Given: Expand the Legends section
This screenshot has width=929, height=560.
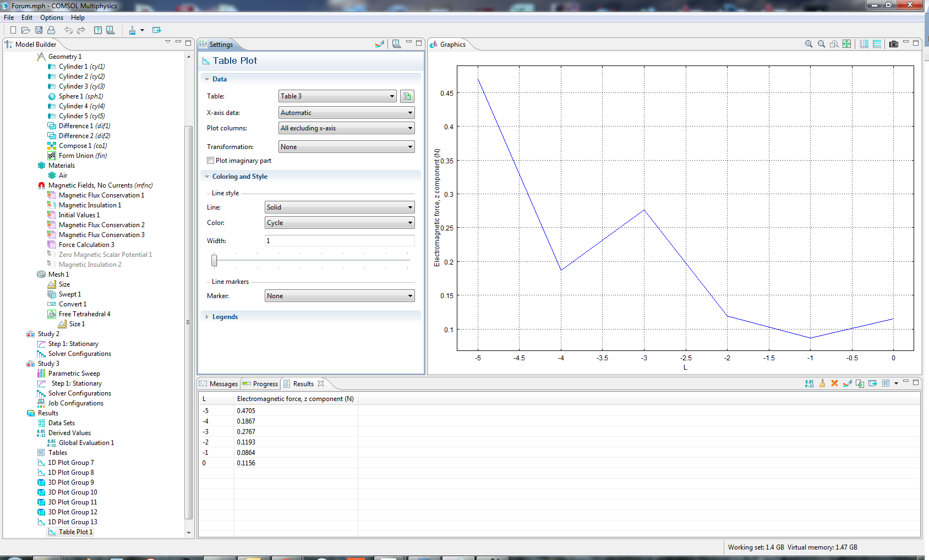Looking at the screenshot, I should pos(225,317).
